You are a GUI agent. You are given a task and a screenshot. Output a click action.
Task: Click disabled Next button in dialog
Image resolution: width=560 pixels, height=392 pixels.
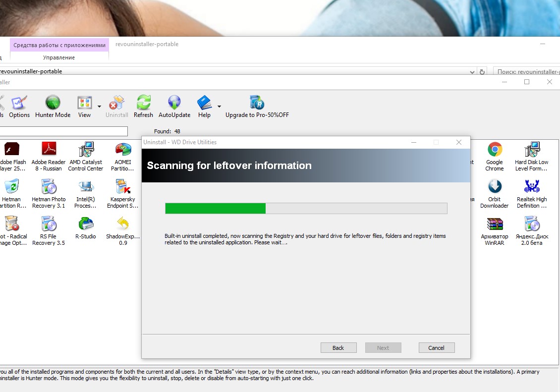point(383,348)
